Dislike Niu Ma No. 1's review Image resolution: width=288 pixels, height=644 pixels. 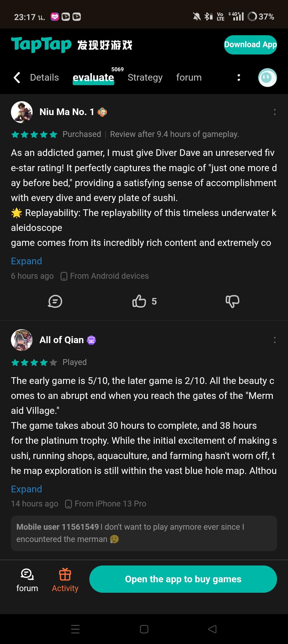point(232,301)
